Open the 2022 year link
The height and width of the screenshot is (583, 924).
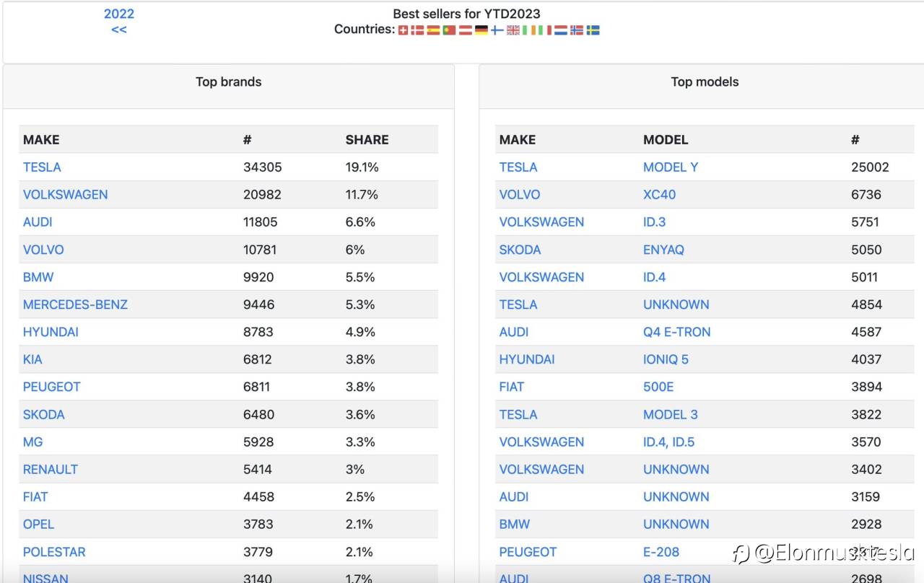click(x=119, y=14)
